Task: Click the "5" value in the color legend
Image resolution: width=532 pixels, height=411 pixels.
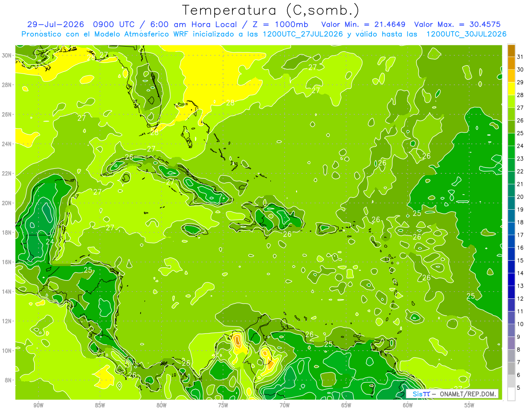Action: (519, 388)
